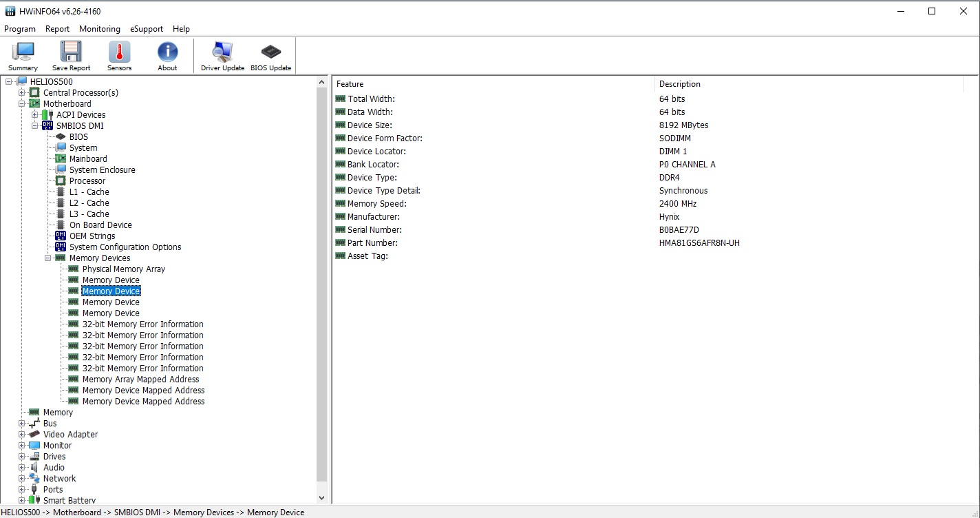The width and height of the screenshot is (980, 518).
Task: Expand the Network node
Action: click(22, 479)
